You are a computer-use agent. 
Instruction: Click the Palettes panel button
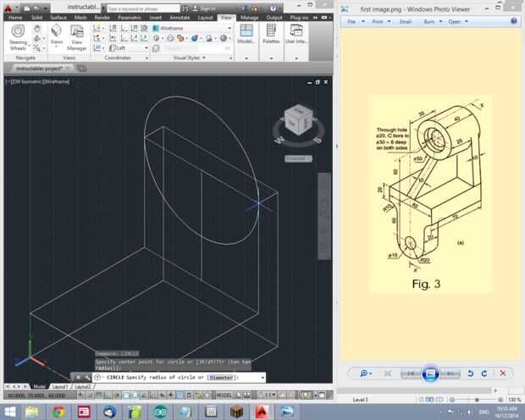(271, 34)
